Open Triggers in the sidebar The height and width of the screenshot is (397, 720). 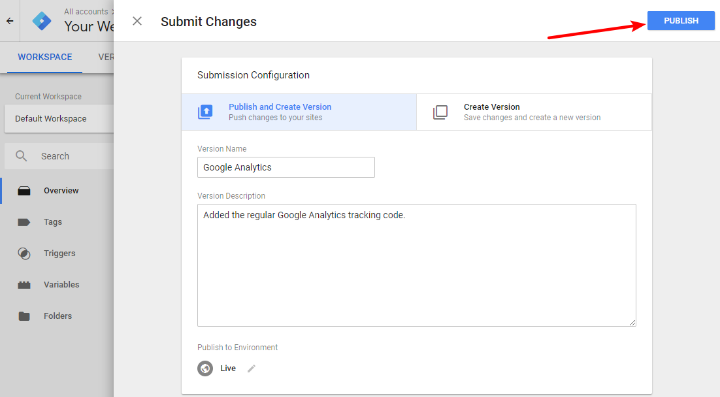click(58, 253)
